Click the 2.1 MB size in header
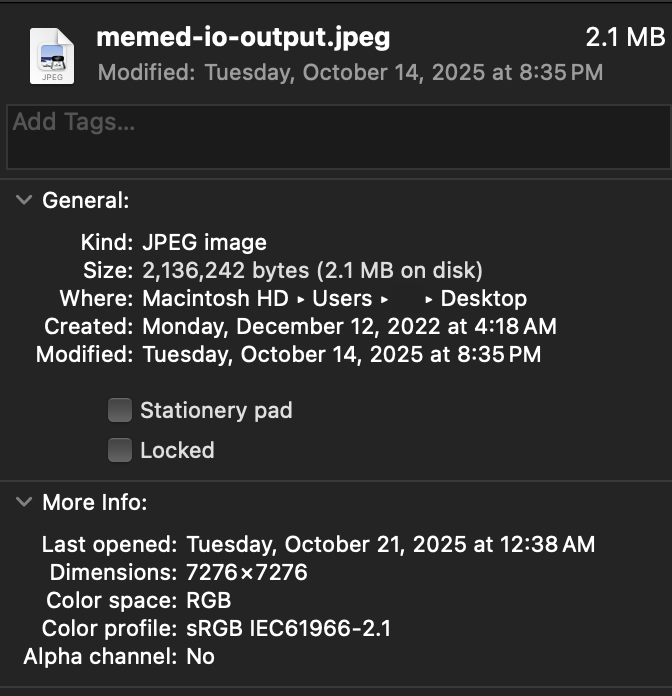 624,38
